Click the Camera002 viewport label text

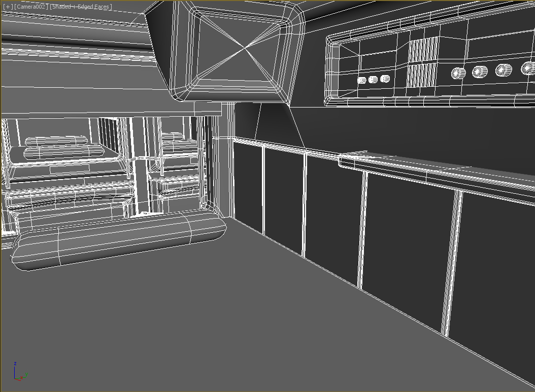click(31, 7)
